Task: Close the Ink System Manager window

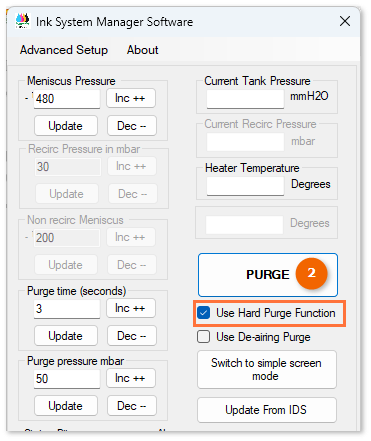Action: (x=345, y=21)
